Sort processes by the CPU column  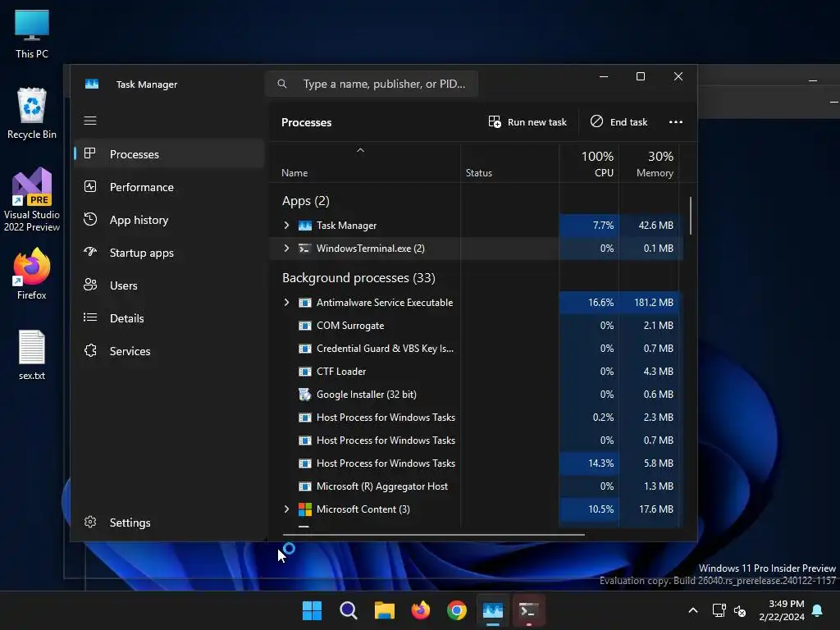click(589, 163)
